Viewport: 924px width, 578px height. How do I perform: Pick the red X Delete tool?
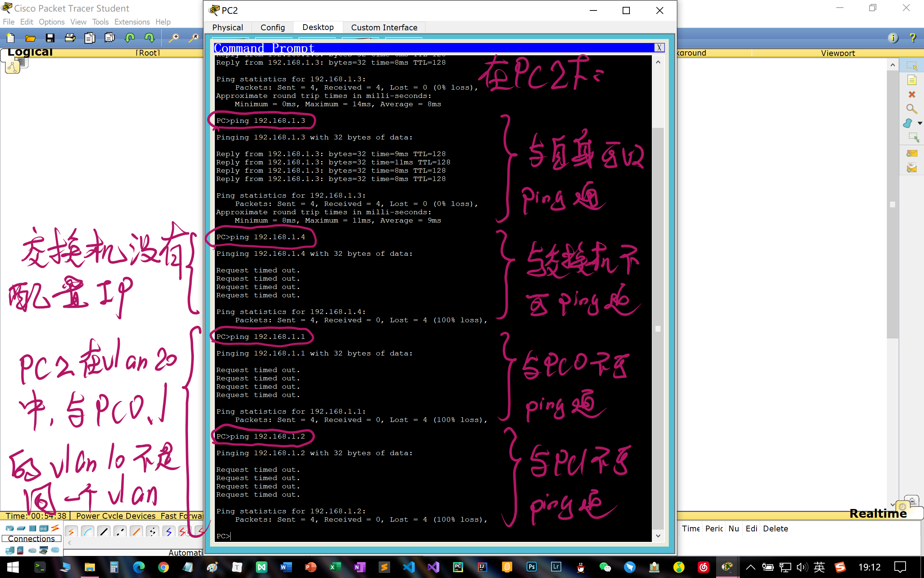coord(912,94)
